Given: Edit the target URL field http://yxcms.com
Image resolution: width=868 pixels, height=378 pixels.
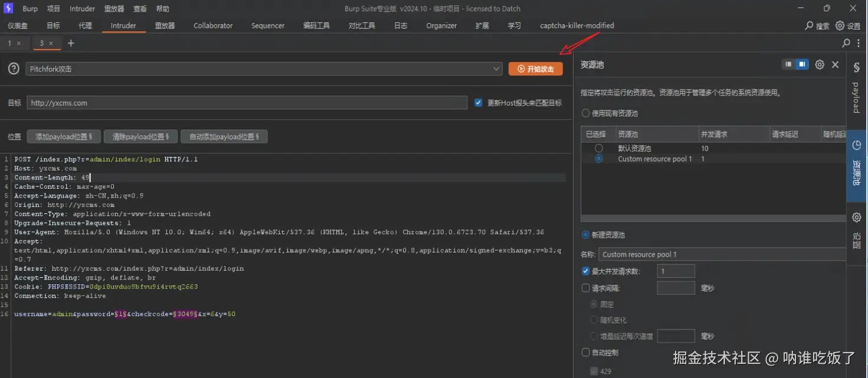Looking at the screenshot, I should pyautogui.click(x=247, y=103).
